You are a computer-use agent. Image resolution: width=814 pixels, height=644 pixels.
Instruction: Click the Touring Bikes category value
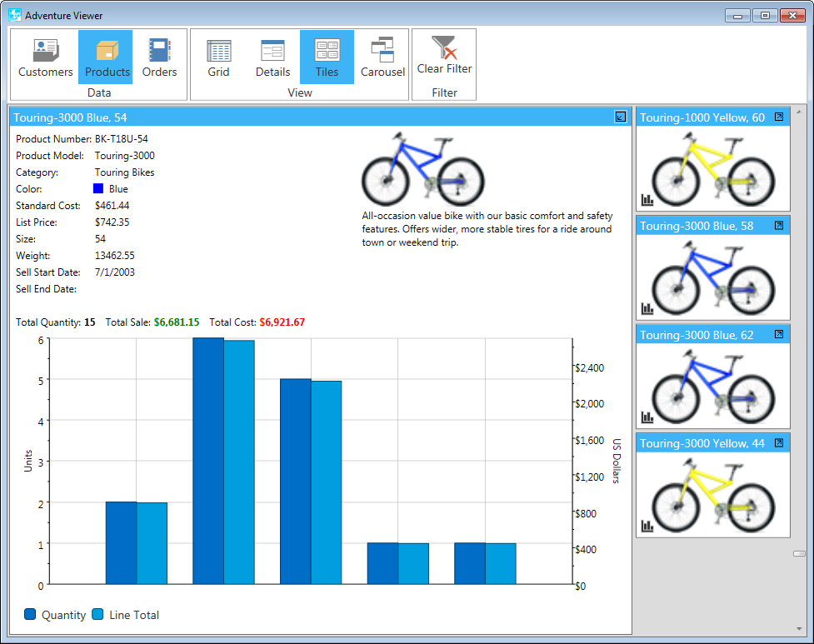tap(125, 172)
